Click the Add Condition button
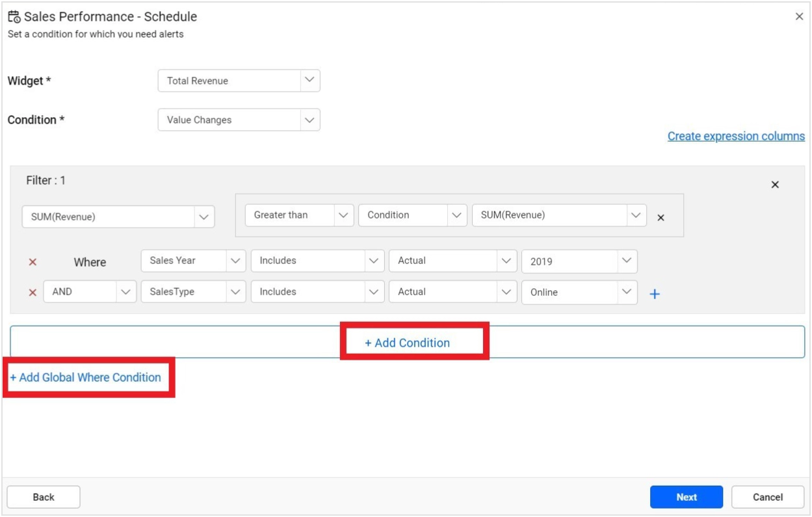The height and width of the screenshot is (517, 812). [407, 342]
